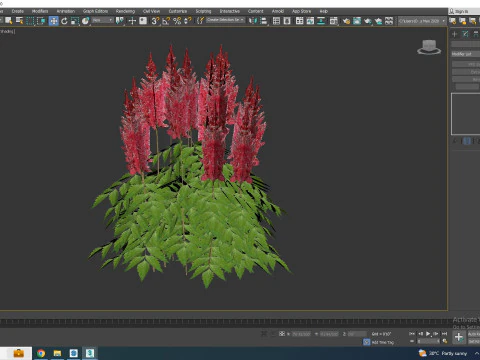
Task: Open the Help menu
Action: click(324, 11)
